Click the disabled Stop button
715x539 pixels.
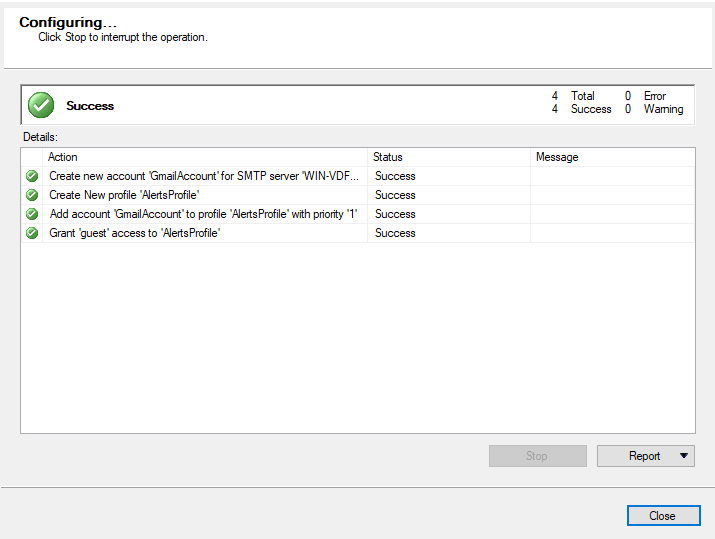538,456
